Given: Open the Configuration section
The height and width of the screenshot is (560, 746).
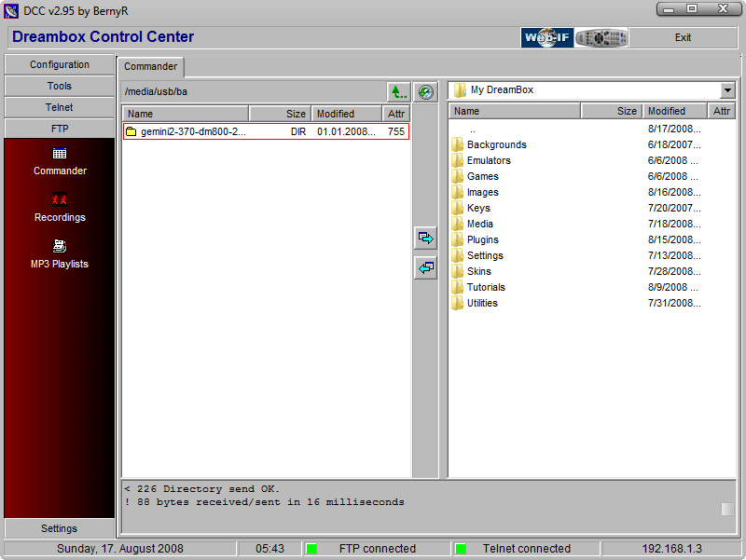Looking at the screenshot, I should (60, 64).
